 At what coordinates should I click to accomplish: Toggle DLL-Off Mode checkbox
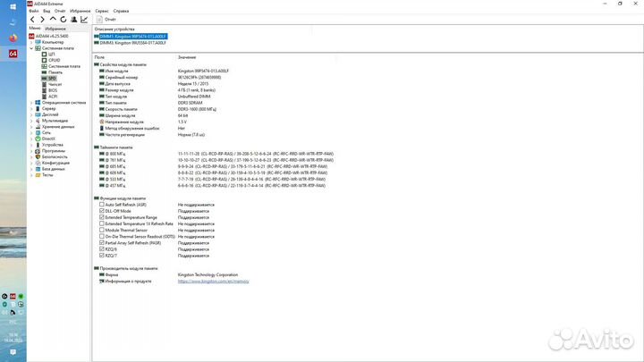pyautogui.click(x=101, y=211)
